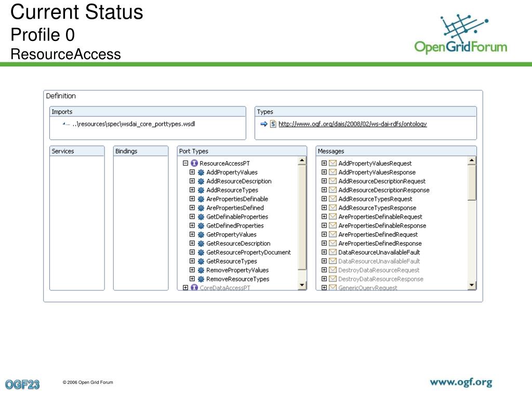Select the wsdai_core_porttypes.wsdl import entry
The image size is (532, 399).
134,124
